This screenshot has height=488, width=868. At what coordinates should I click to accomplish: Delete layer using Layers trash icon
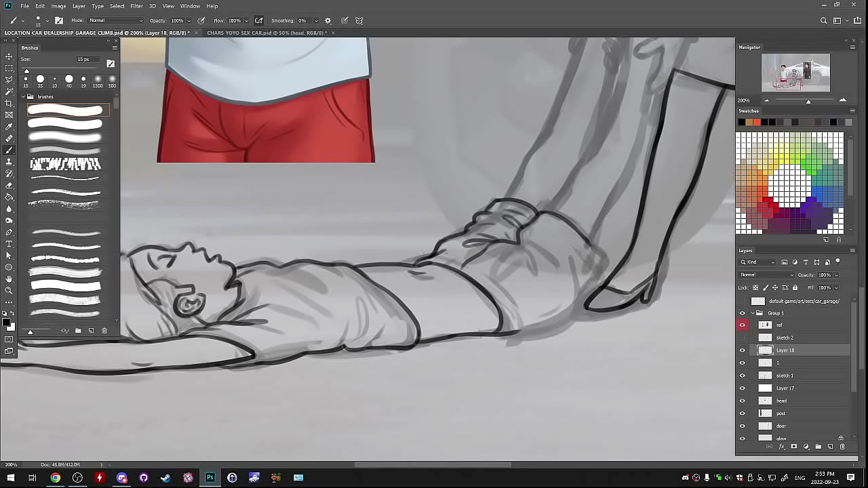pyautogui.click(x=842, y=447)
